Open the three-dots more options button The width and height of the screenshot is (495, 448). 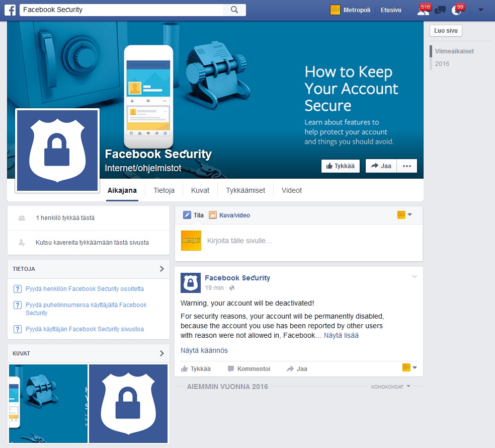407,166
